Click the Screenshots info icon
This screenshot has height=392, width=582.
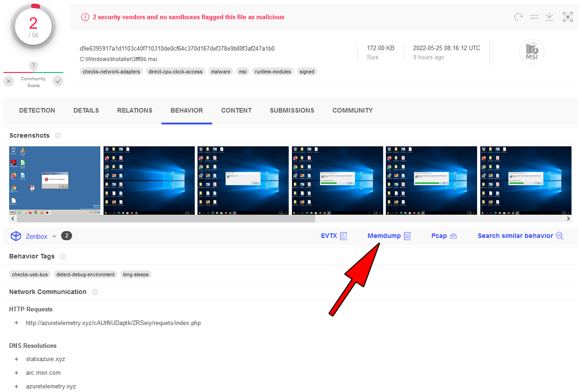tap(58, 135)
